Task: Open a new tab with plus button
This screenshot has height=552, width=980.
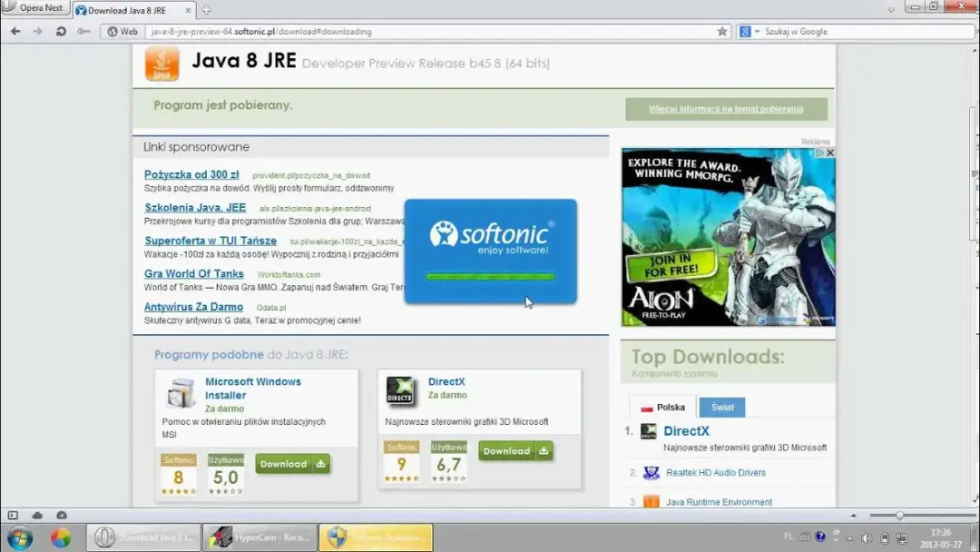Action: point(206,10)
